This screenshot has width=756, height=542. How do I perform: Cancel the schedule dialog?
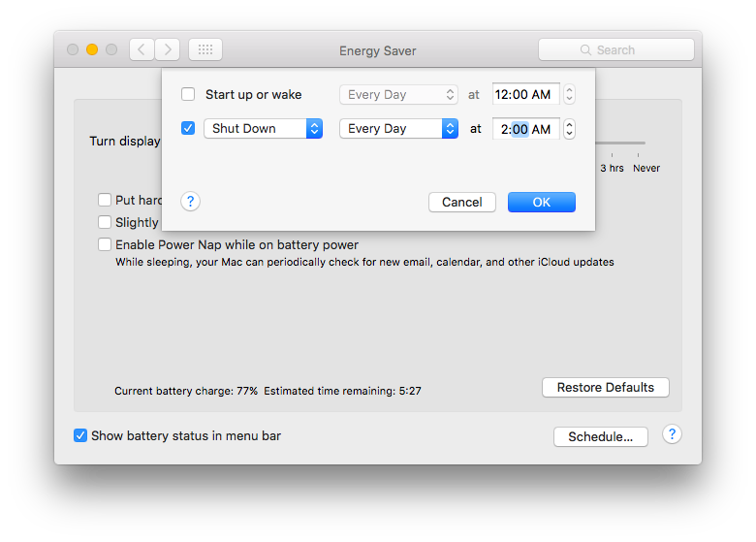461,202
